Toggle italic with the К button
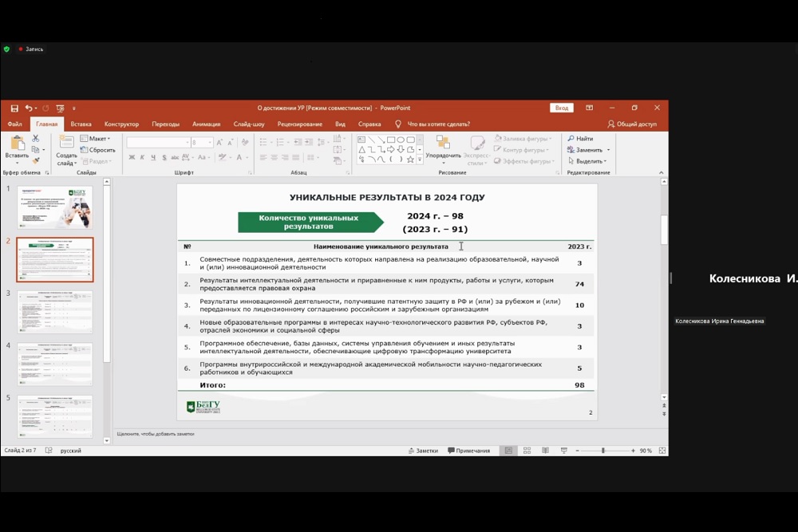798x532 pixels. [x=143, y=157]
